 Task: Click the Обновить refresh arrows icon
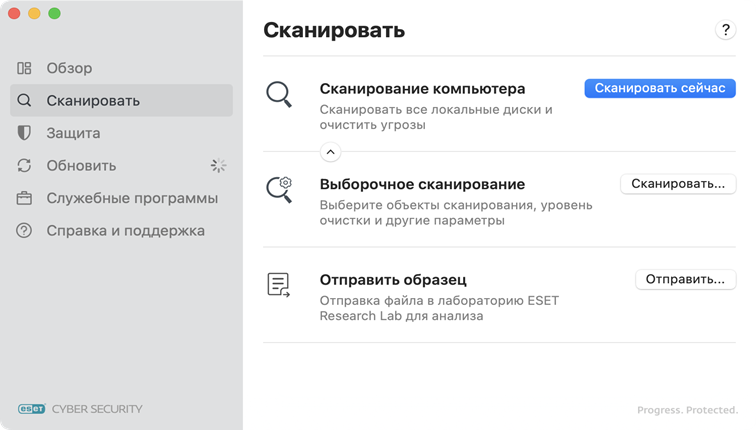coord(25,166)
